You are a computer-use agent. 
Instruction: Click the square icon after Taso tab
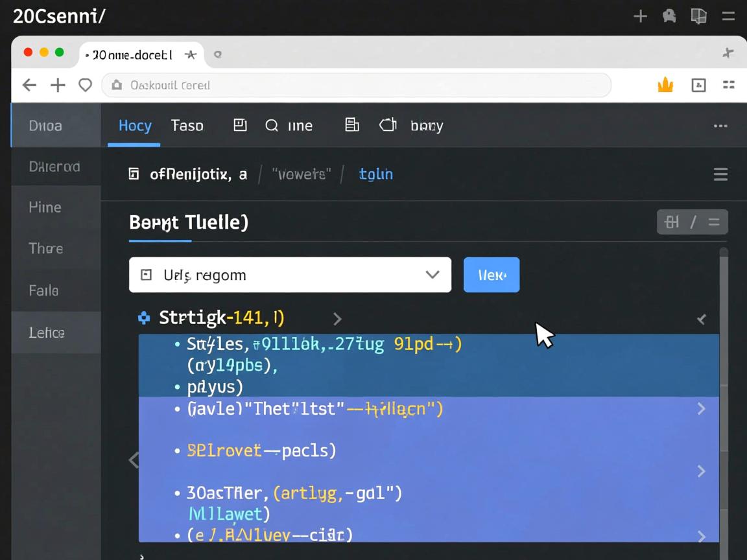click(240, 125)
